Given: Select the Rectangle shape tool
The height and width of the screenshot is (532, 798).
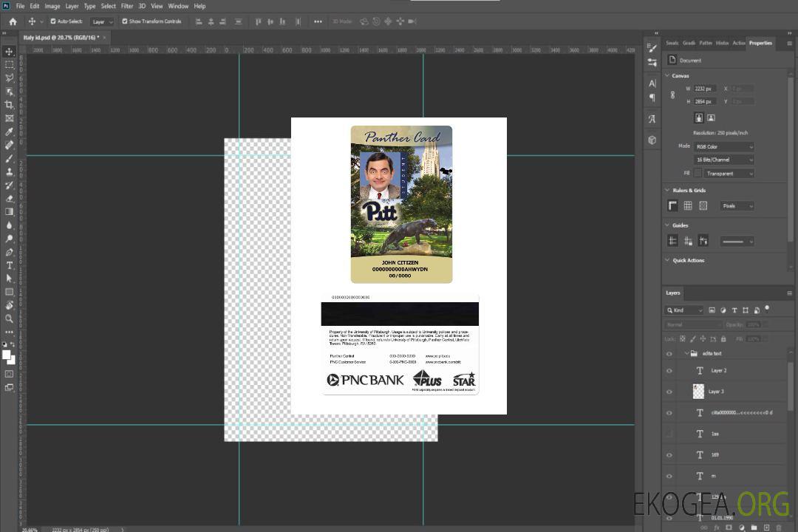Looking at the screenshot, I should pos(9,292).
